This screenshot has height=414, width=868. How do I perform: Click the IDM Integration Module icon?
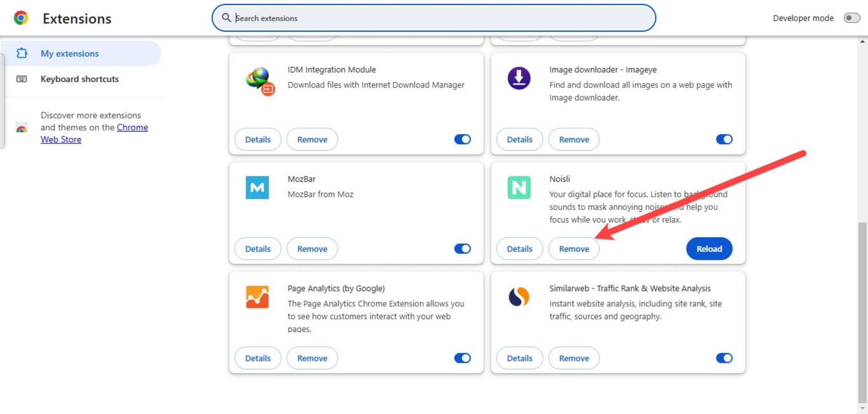(260, 81)
